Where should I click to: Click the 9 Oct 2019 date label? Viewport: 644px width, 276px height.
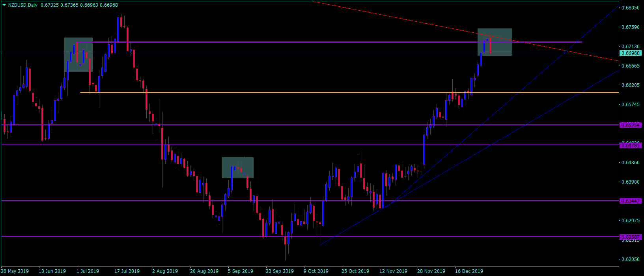(x=316, y=271)
